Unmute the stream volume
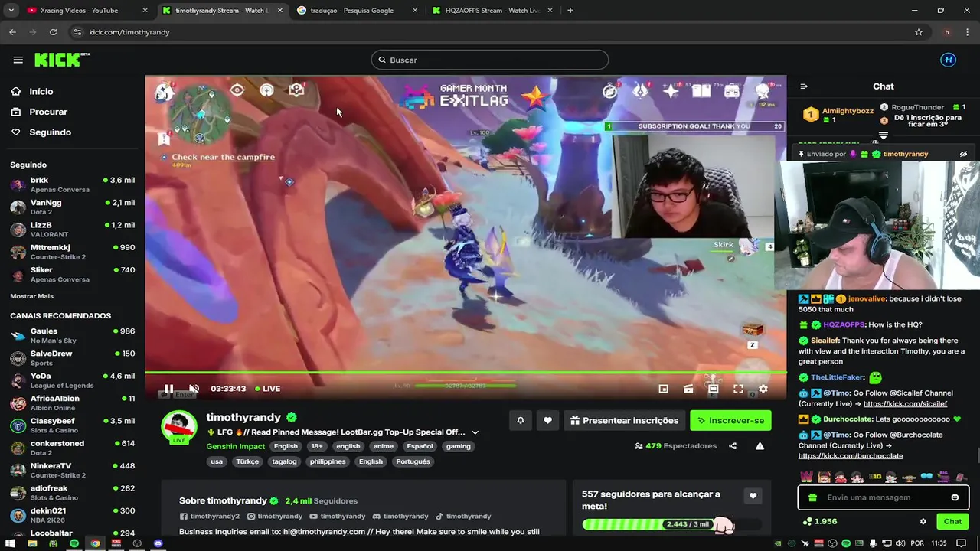This screenshot has width=980, height=551. click(194, 389)
